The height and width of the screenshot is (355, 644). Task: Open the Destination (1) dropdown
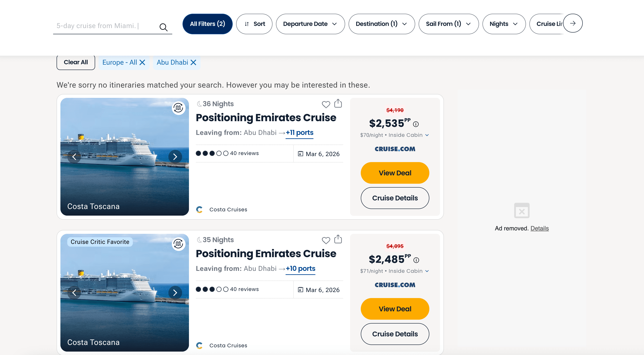pyautogui.click(x=381, y=24)
